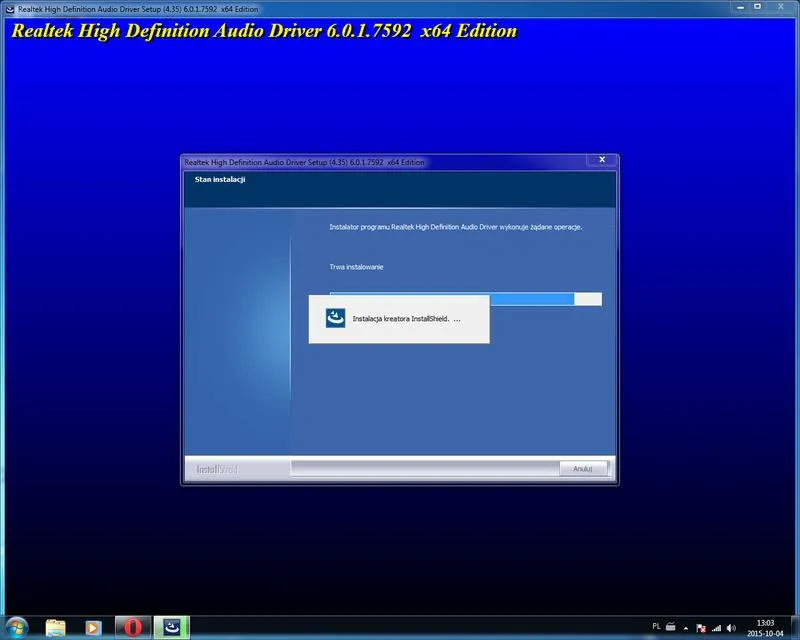Close the Realtek setup dialog
Image resolution: width=800 pixels, height=640 pixels.
[x=600, y=160]
